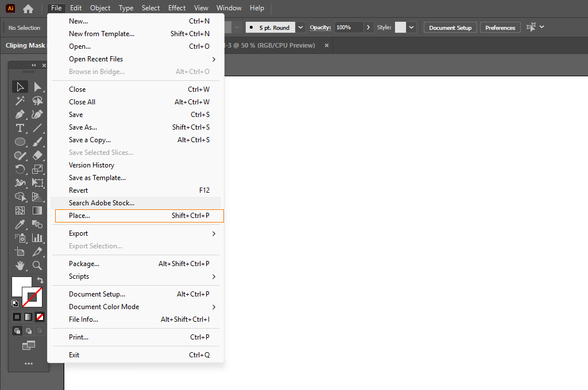Click the Document Setup button
The height and width of the screenshot is (390, 588).
click(450, 28)
